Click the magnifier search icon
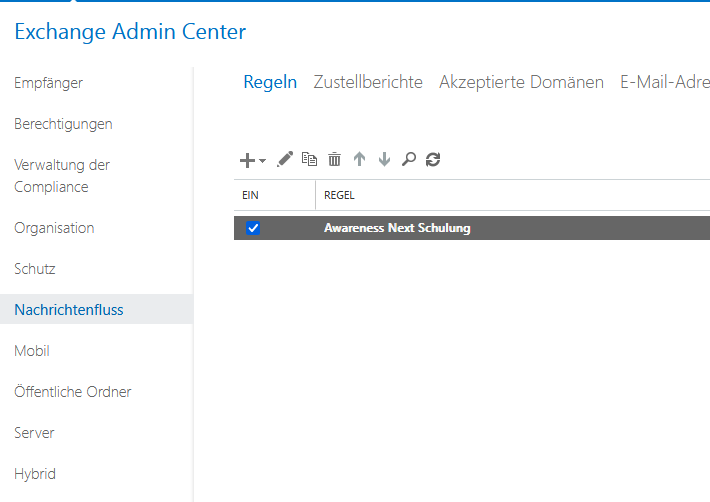710x502 pixels. tap(408, 159)
